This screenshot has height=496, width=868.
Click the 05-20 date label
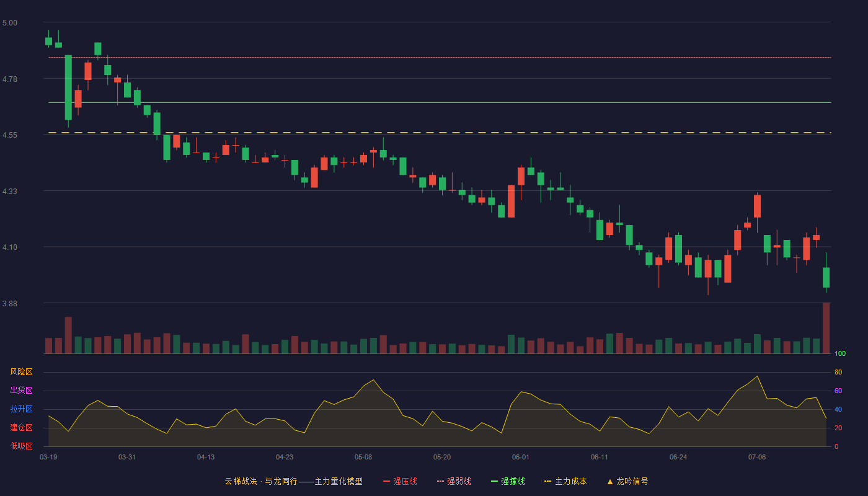442,457
